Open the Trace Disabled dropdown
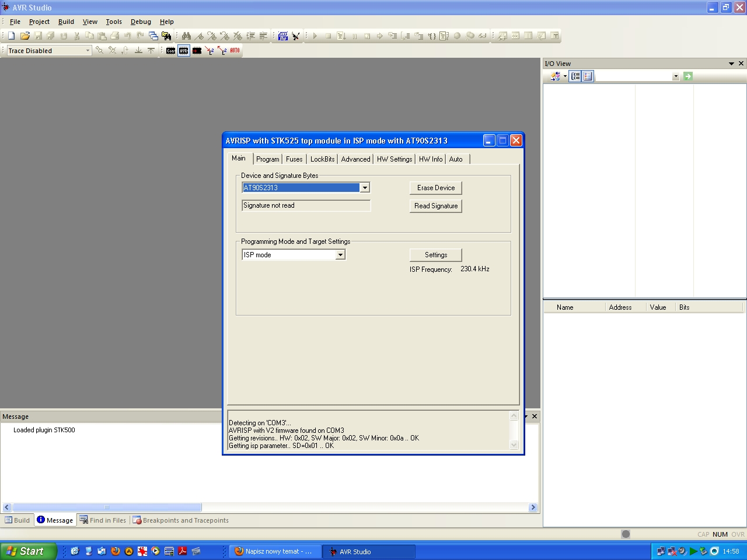Viewport: 747px width, 560px height. tap(88, 51)
